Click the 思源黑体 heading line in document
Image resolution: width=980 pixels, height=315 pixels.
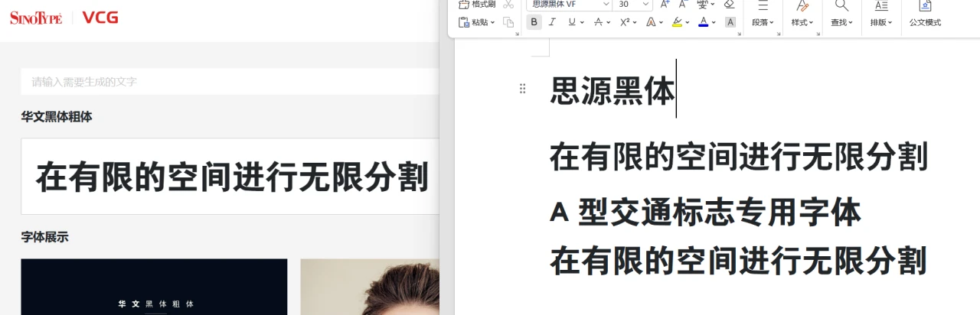(612, 91)
